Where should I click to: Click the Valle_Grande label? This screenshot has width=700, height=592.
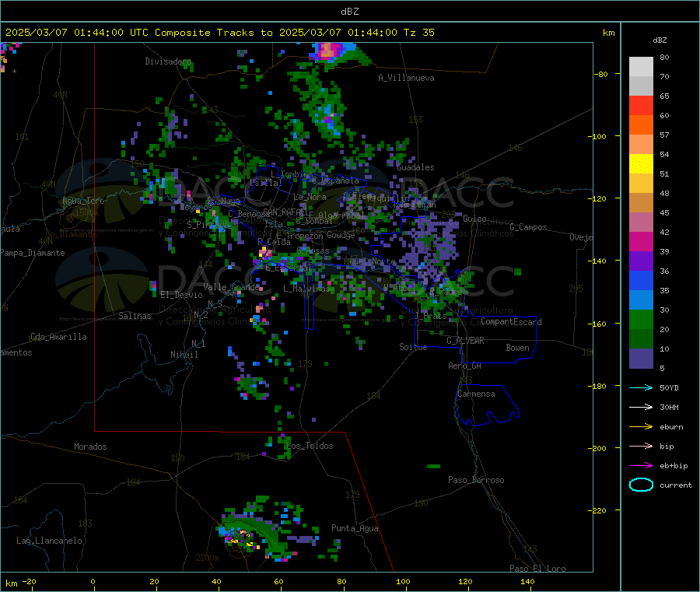tap(231, 287)
